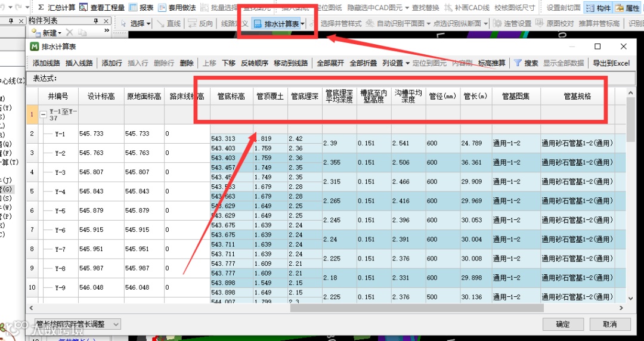Toggle the 构件 panel button
This screenshot has height=341, width=644.
point(598,8)
